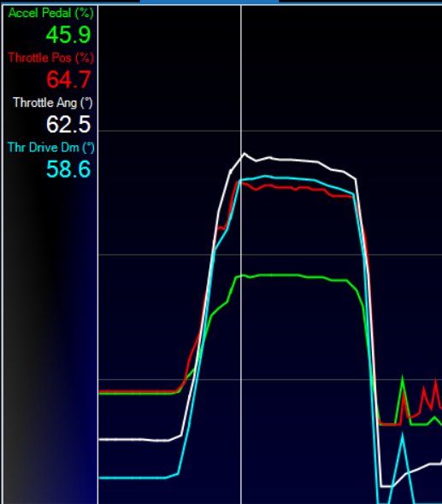This screenshot has width=442, height=504.
Task: Select the Thr Drive Dm (°) channel label
Action: click(x=51, y=147)
